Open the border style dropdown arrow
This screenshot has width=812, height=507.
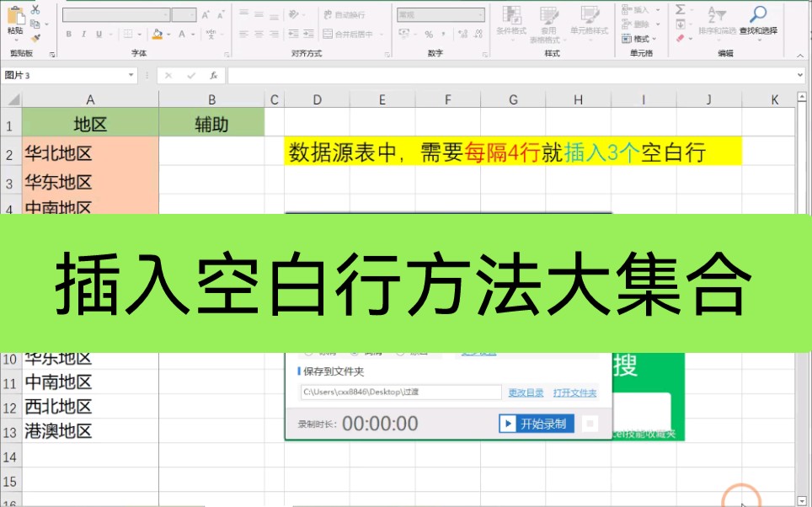[x=139, y=34]
